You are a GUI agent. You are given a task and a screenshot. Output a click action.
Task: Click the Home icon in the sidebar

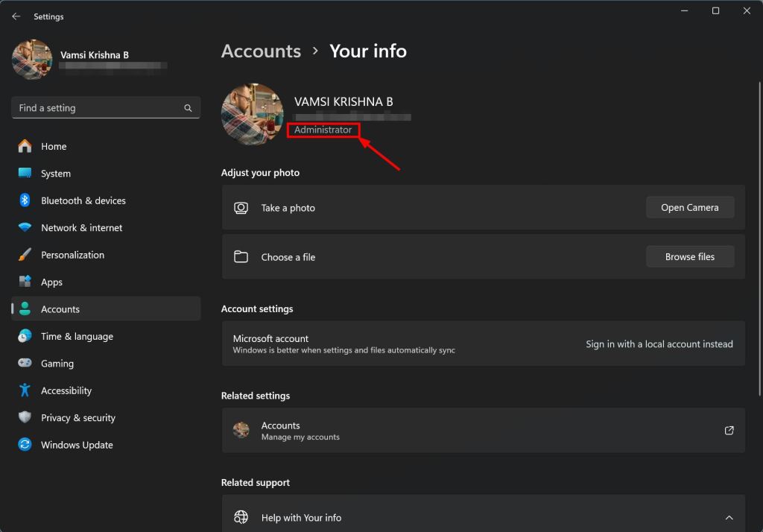25,146
